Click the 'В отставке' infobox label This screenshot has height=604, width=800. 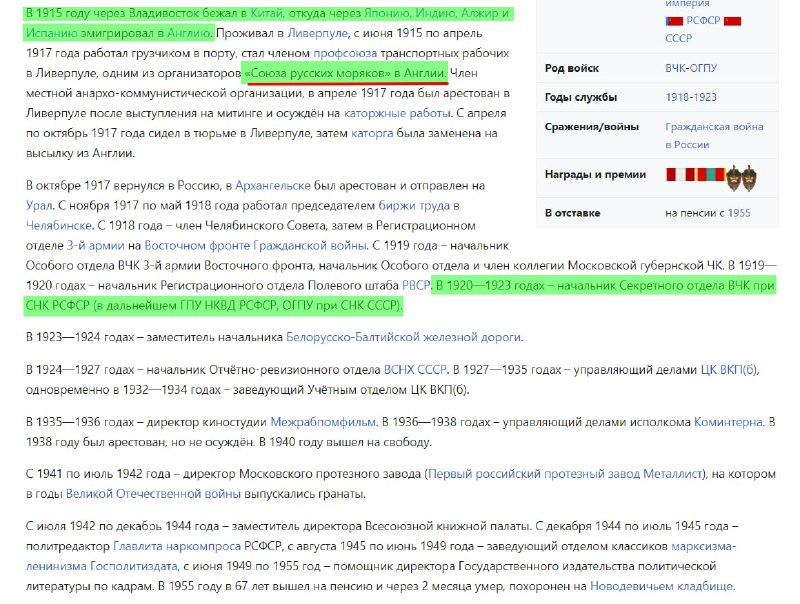coord(572,213)
